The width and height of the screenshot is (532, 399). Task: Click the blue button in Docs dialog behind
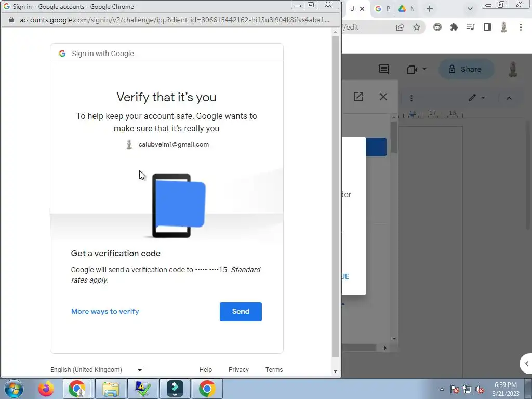(376, 147)
